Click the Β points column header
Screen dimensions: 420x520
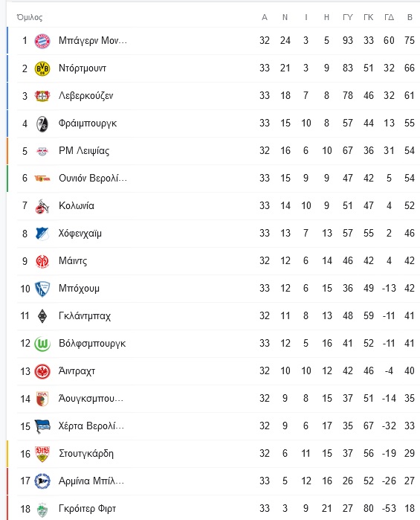[x=410, y=17]
